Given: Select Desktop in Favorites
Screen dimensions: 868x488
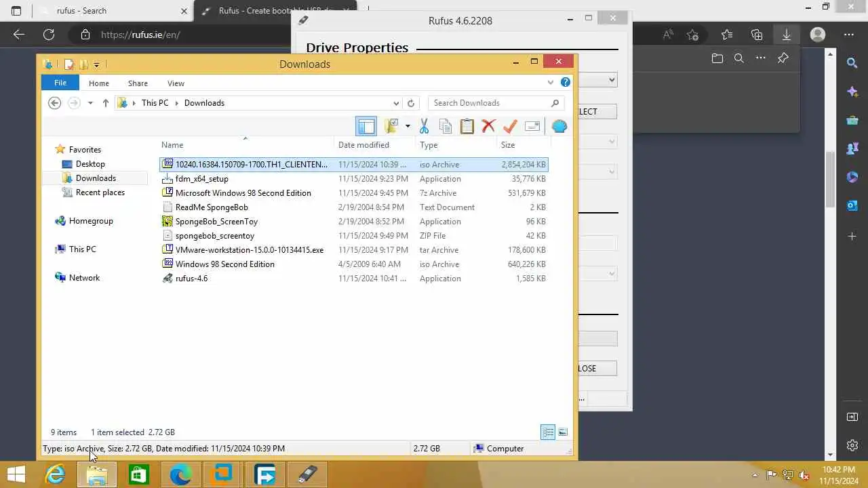Looking at the screenshot, I should tap(90, 164).
